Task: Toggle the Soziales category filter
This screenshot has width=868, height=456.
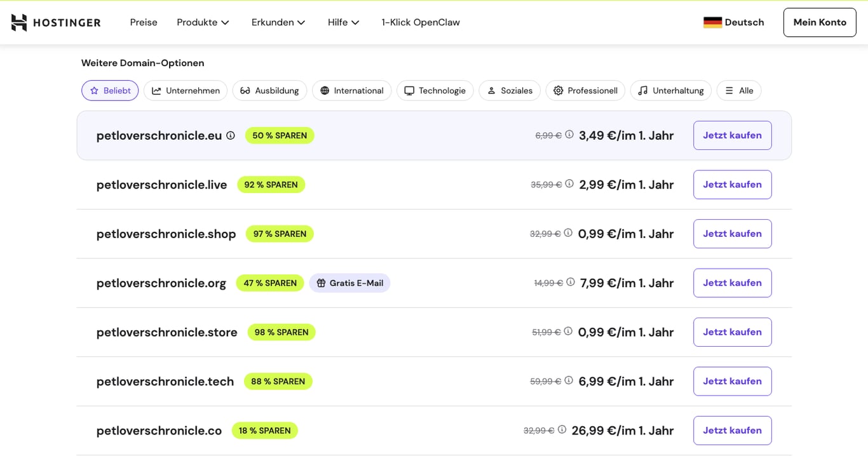Action: (x=509, y=90)
